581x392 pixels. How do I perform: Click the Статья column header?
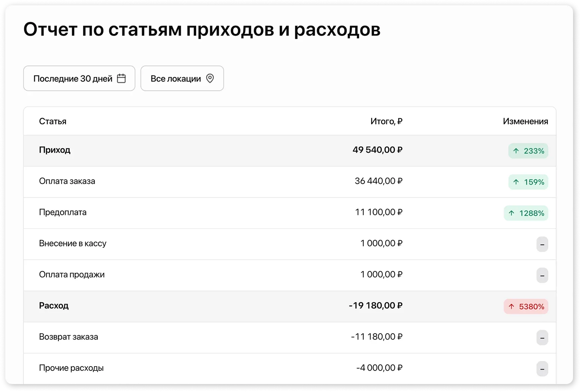point(53,121)
